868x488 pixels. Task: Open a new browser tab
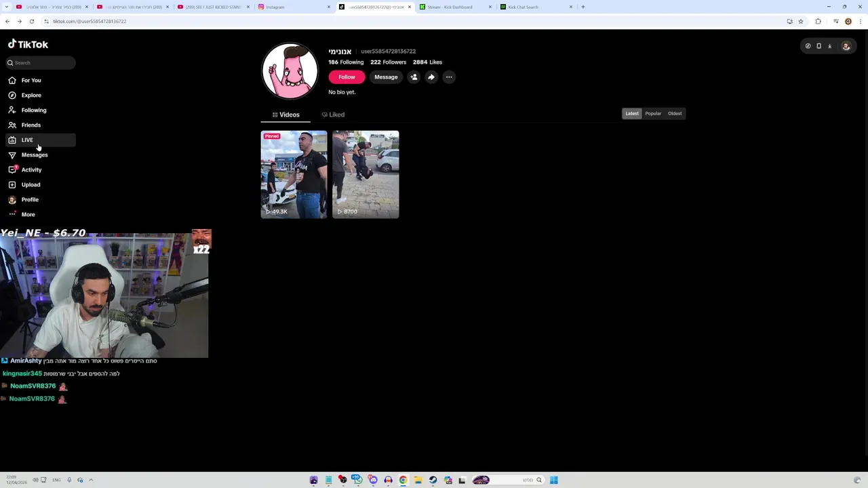[x=583, y=7]
